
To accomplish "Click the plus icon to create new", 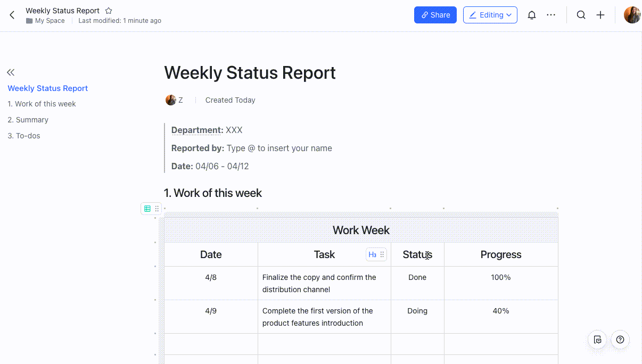I will click(x=600, y=15).
